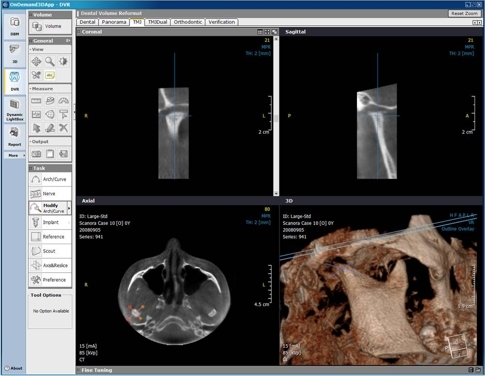This screenshot has height=376, width=485.
Task: Switch to the TMJDual tab
Action: (157, 22)
